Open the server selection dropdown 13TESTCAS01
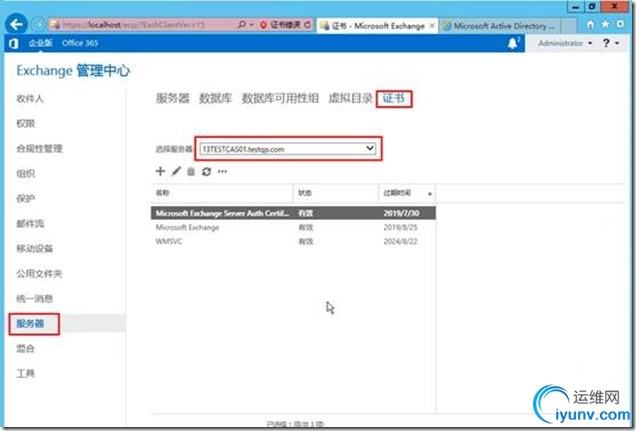The image size is (636, 431). [x=288, y=149]
